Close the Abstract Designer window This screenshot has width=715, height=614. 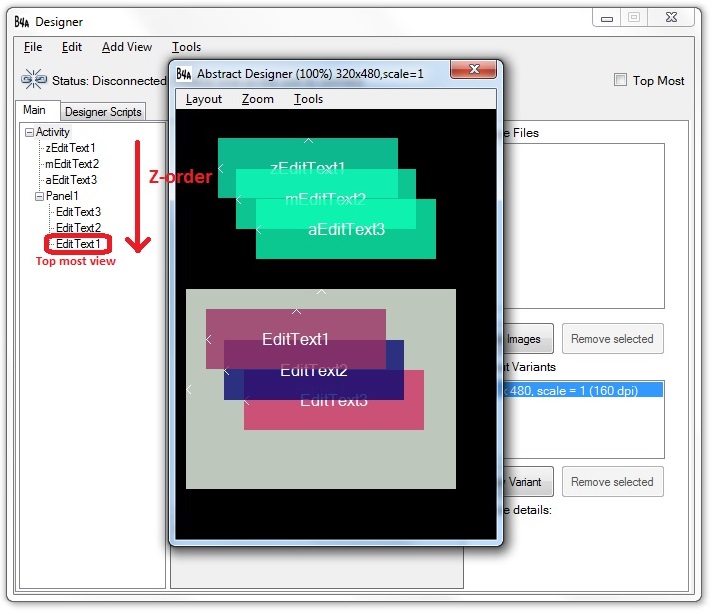[473, 69]
